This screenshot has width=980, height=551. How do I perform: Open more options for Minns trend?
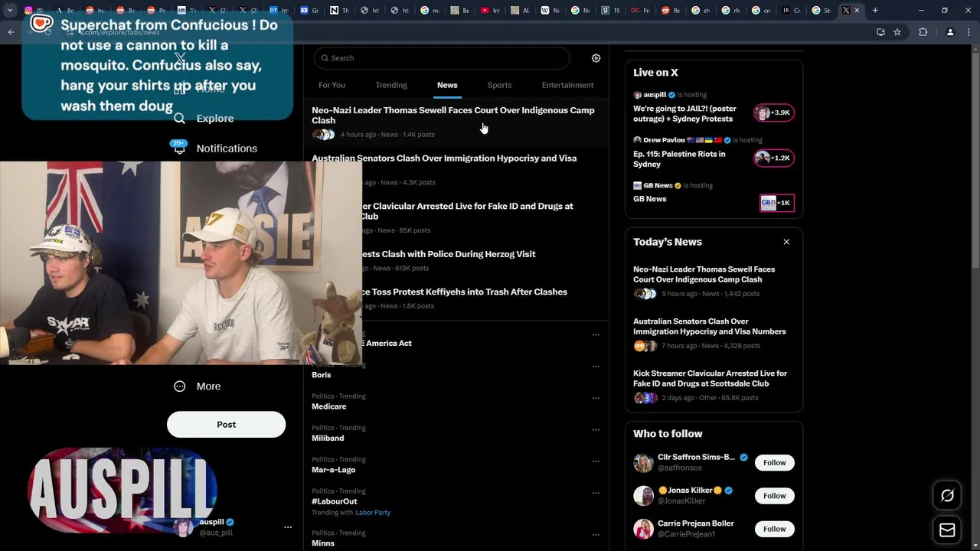tap(596, 535)
